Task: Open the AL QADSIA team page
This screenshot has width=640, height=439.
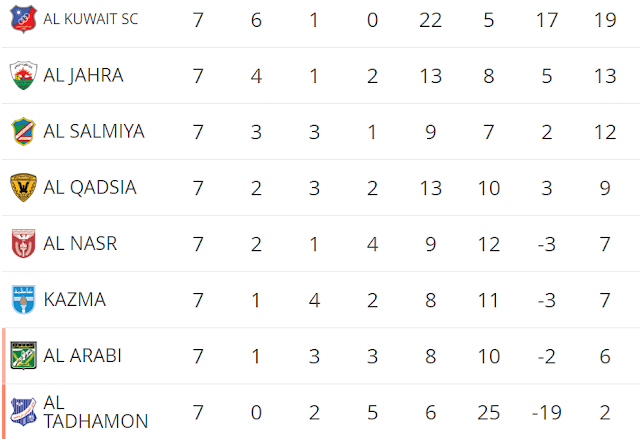Action: 90,187
